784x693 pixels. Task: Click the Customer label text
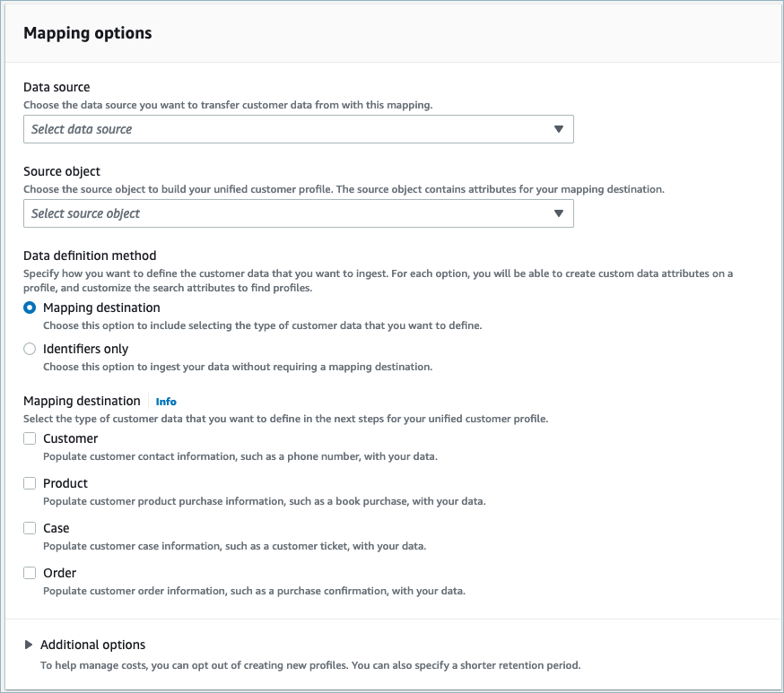69,438
